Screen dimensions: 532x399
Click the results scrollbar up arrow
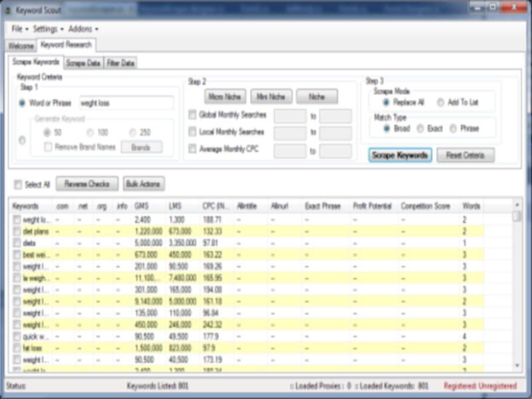(517, 204)
